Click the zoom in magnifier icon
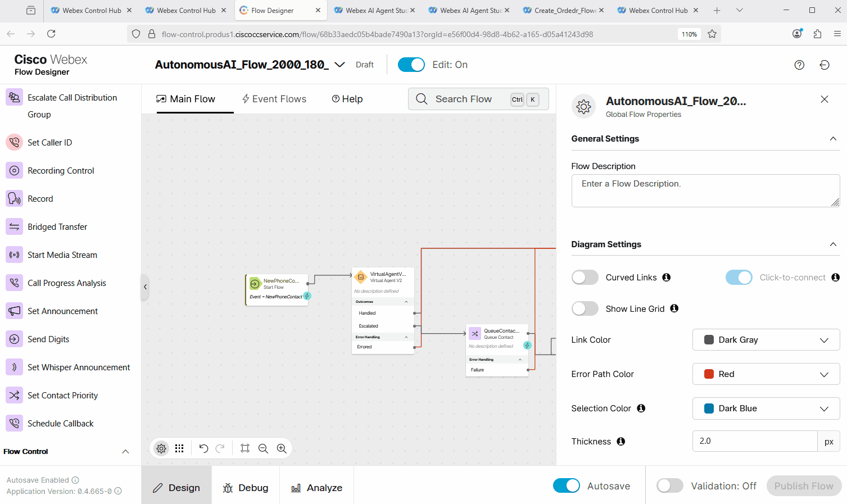 282,448
